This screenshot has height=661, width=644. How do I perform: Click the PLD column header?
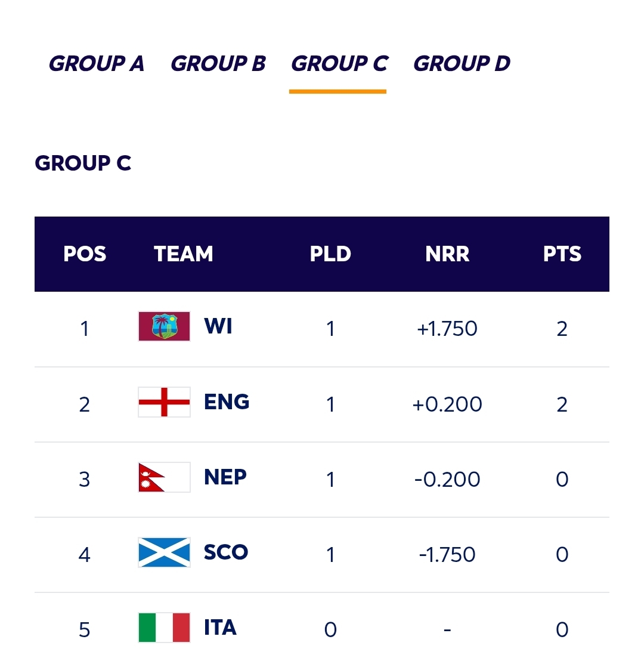point(330,254)
